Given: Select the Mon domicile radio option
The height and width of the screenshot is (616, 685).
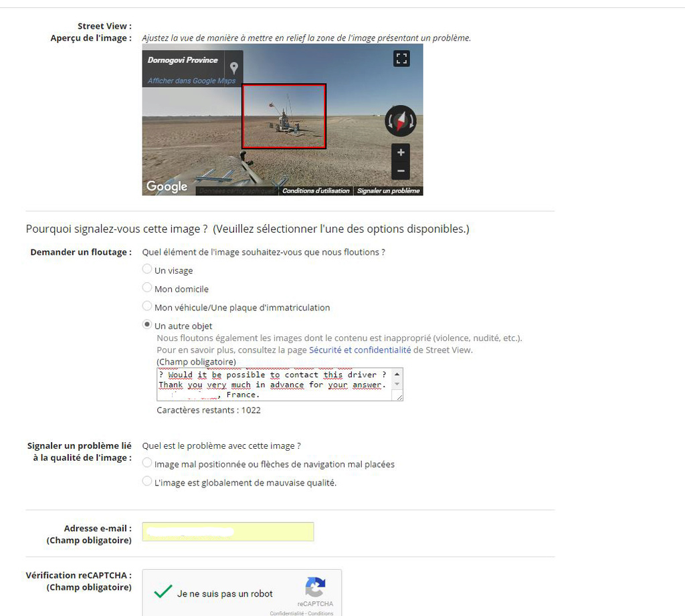Looking at the screenshot, I should (x=147, y=288).
